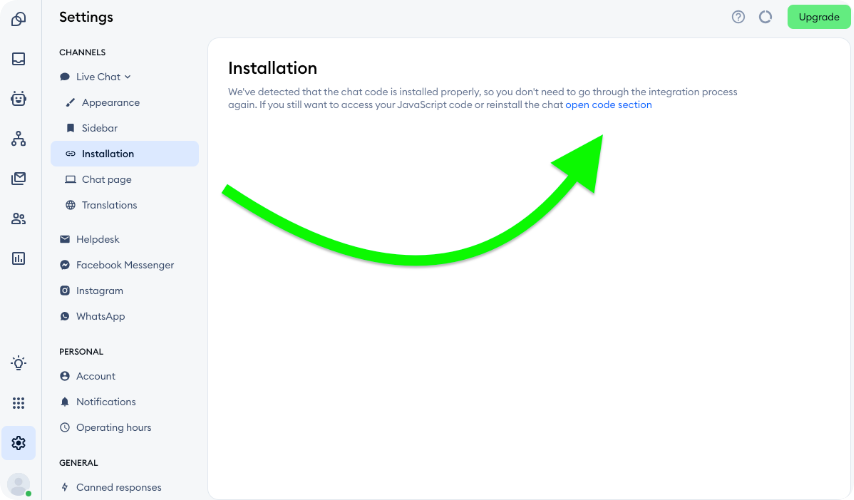Open the Contacts people icon
854x500 pixels.
point(18,219)
